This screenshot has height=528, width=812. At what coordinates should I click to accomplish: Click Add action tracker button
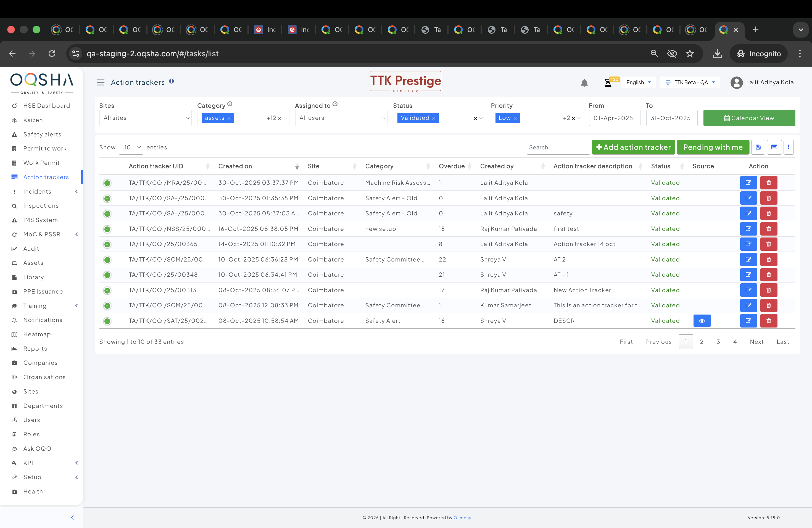[x=633, y=147]
